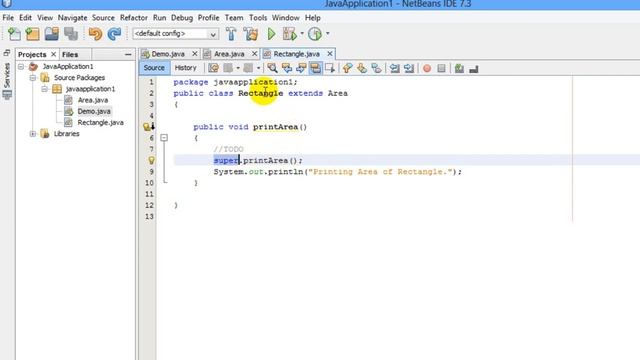640x360 pixels.
Task: Toggle Rectangular Selection icon
Action: click(x=330, y=68)
